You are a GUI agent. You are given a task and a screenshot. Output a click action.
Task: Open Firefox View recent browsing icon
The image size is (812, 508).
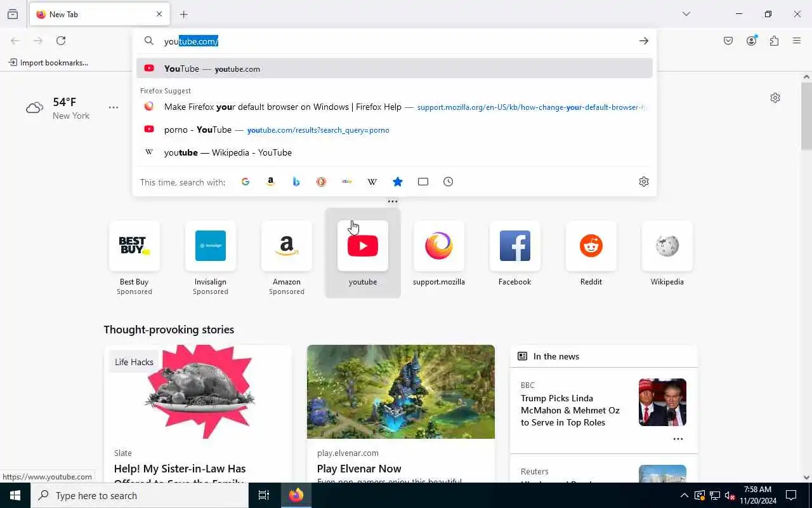(13, 14)
